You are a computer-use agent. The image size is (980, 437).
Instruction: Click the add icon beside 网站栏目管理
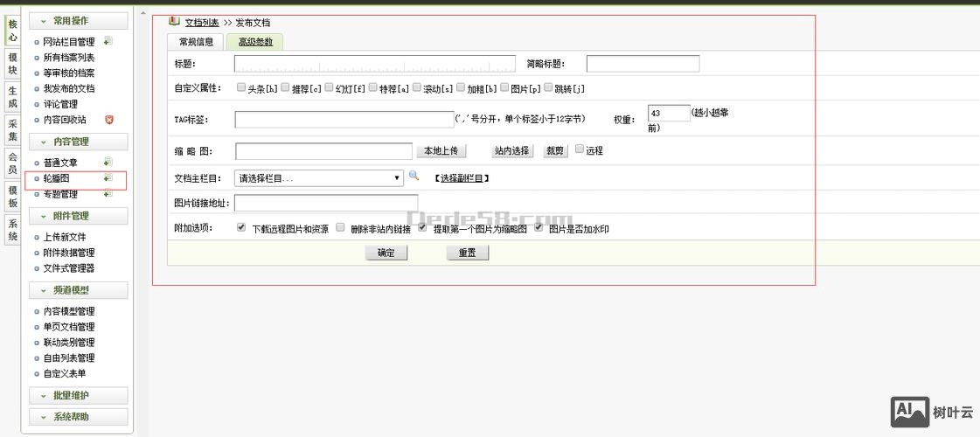pos(108,41)
